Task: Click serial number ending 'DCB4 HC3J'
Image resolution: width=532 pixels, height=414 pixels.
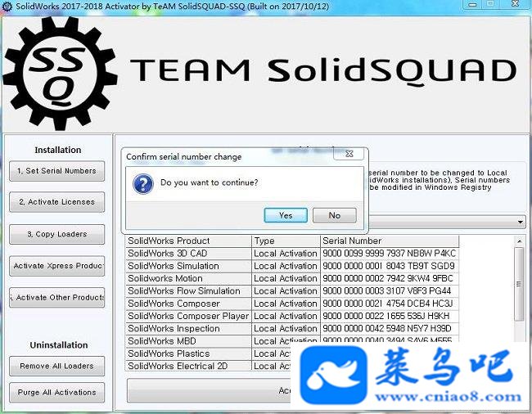Action: pos(390,304)
